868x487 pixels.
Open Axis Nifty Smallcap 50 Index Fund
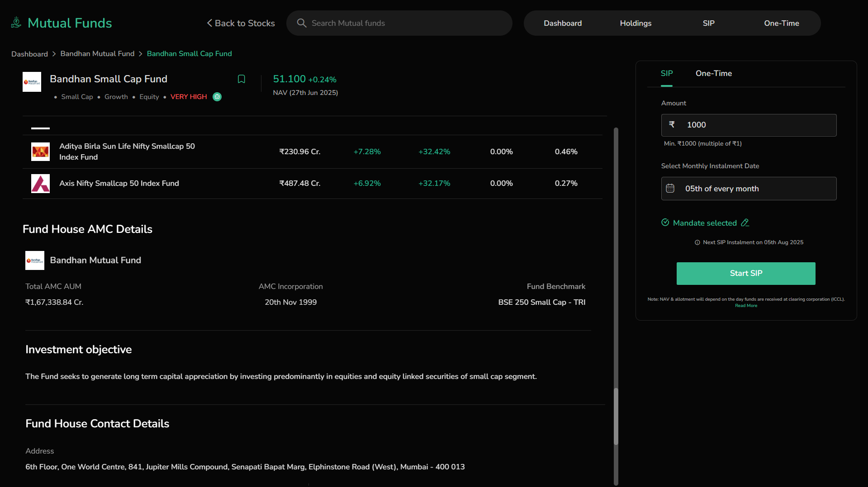click(x=119, y=184)
